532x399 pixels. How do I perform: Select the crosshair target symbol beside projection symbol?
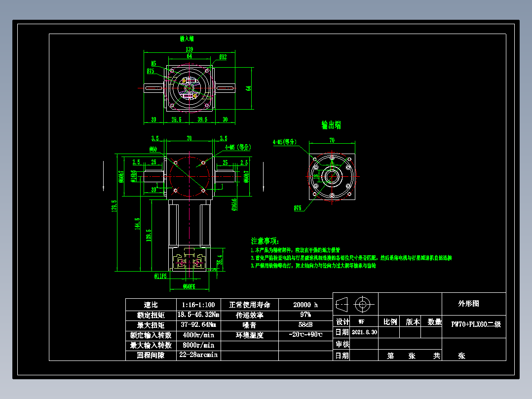[364, 305]
